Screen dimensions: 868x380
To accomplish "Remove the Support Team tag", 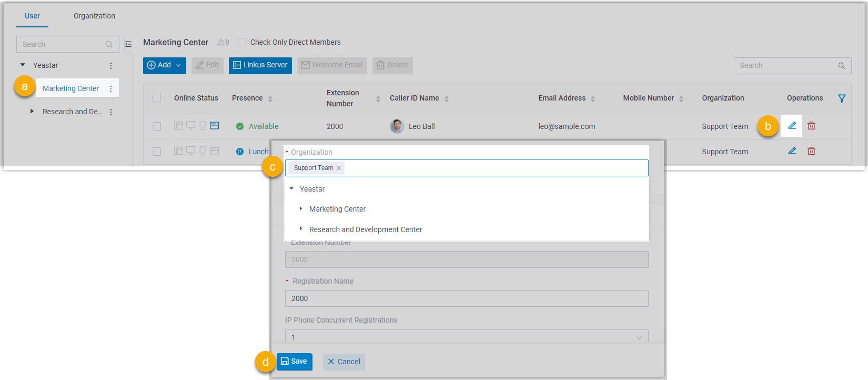I will [339, 168].
